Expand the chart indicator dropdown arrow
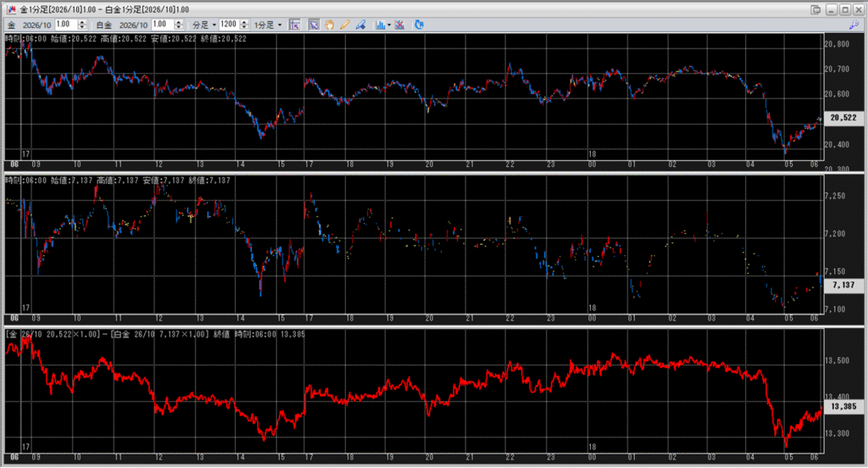Image resolution: width=868 pixels, height=468 pixels. click(x=389, y=25)
